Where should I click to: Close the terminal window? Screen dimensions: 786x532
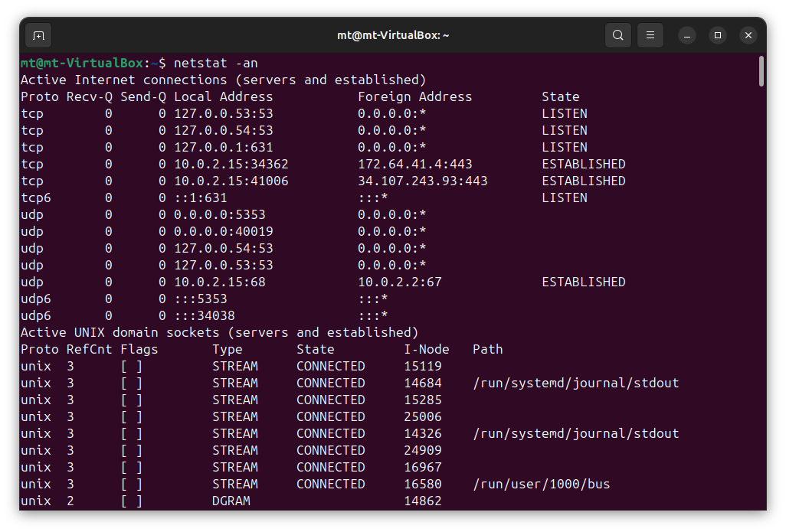coord(748,35)
